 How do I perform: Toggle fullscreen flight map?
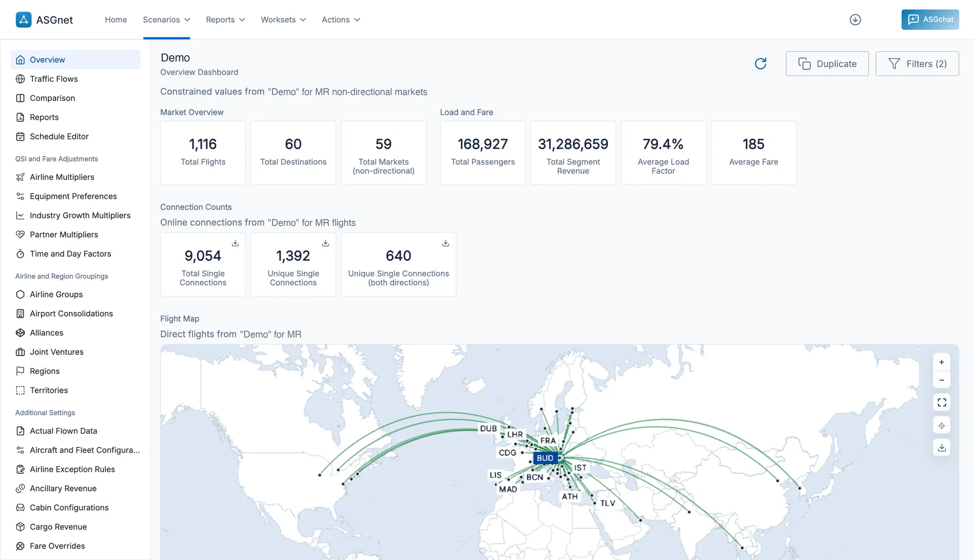pyautogui.click(x=941, y=403)
